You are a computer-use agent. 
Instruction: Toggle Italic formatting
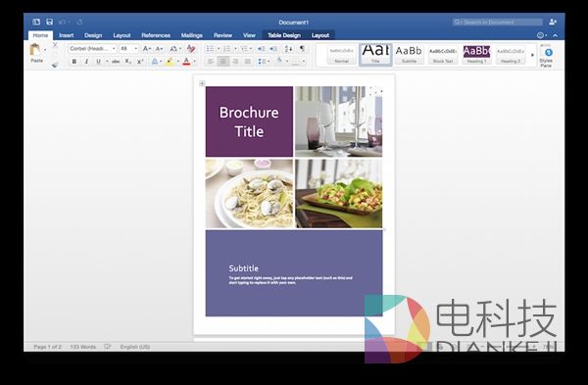point(86,62)
